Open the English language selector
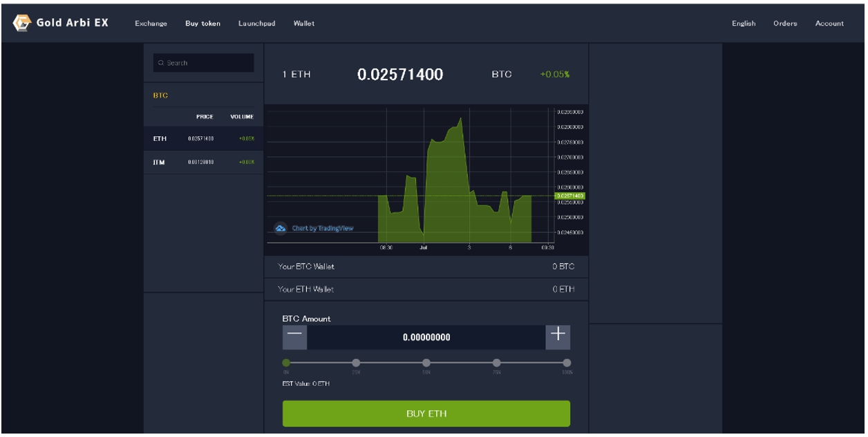This screenshot has height=437, width=868. (744, 24)
